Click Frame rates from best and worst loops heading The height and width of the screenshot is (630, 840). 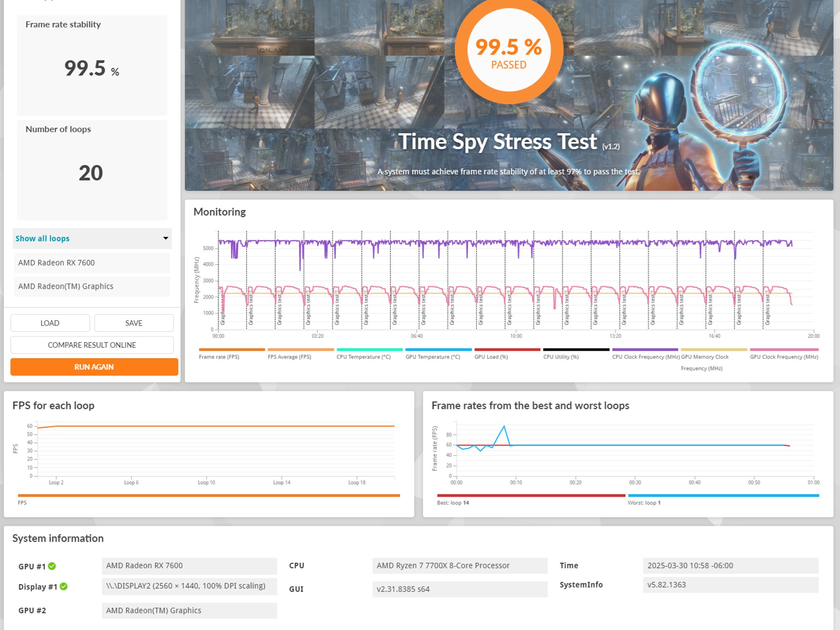click(530, 405)
